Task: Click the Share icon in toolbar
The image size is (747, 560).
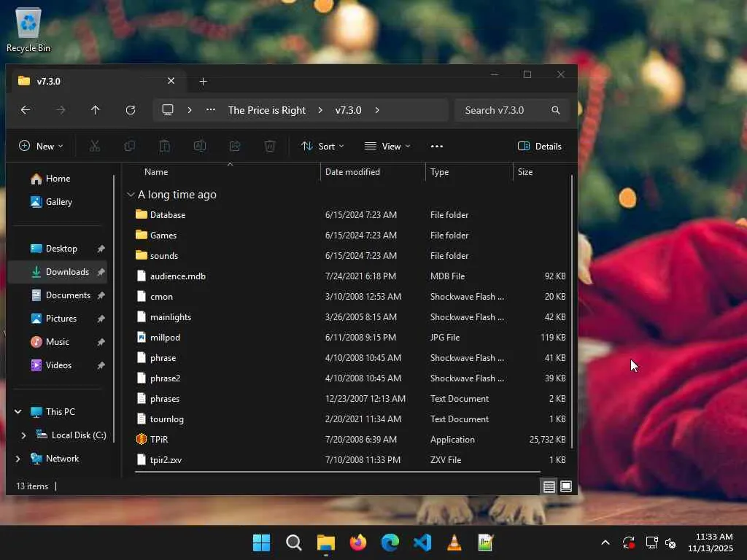Action: point(235,146)
